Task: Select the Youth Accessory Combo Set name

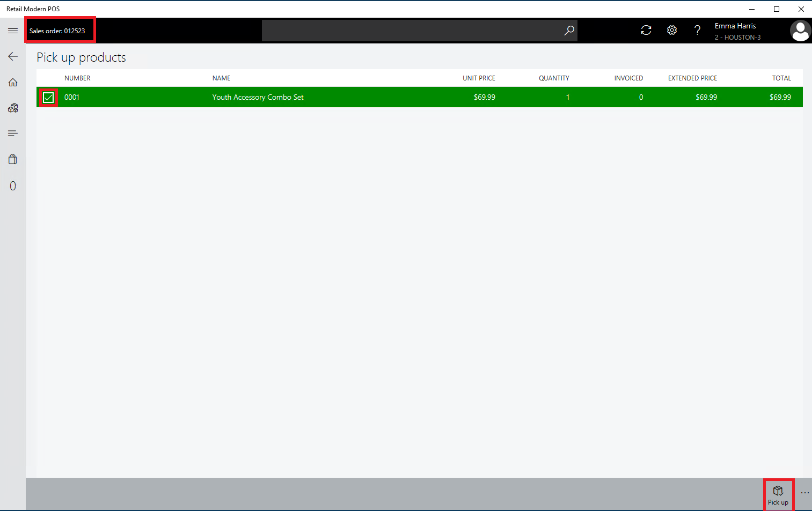Action: point(258,97)
